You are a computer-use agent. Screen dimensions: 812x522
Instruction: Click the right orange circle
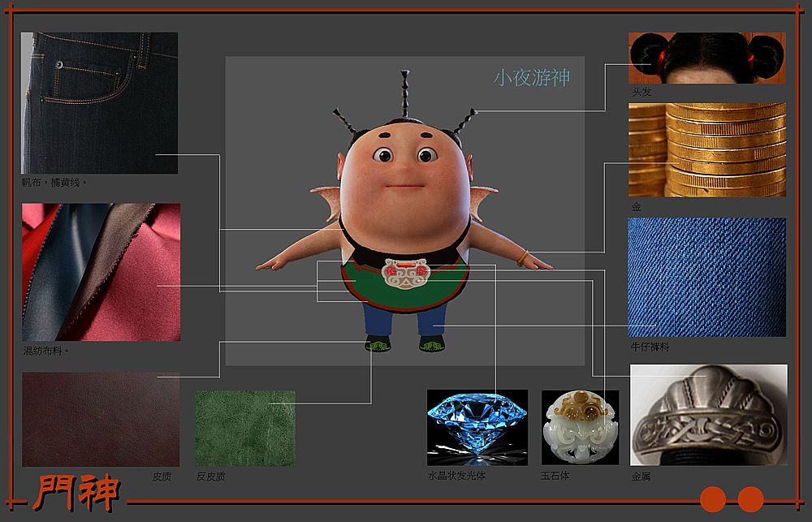(750, 498)
